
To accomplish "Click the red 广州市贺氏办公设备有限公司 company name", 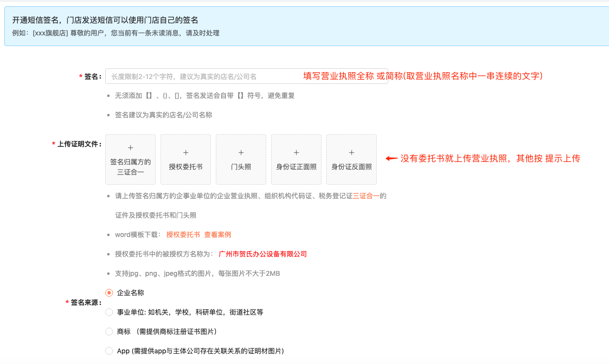I will pyautogui.click(x=263, y=254).
